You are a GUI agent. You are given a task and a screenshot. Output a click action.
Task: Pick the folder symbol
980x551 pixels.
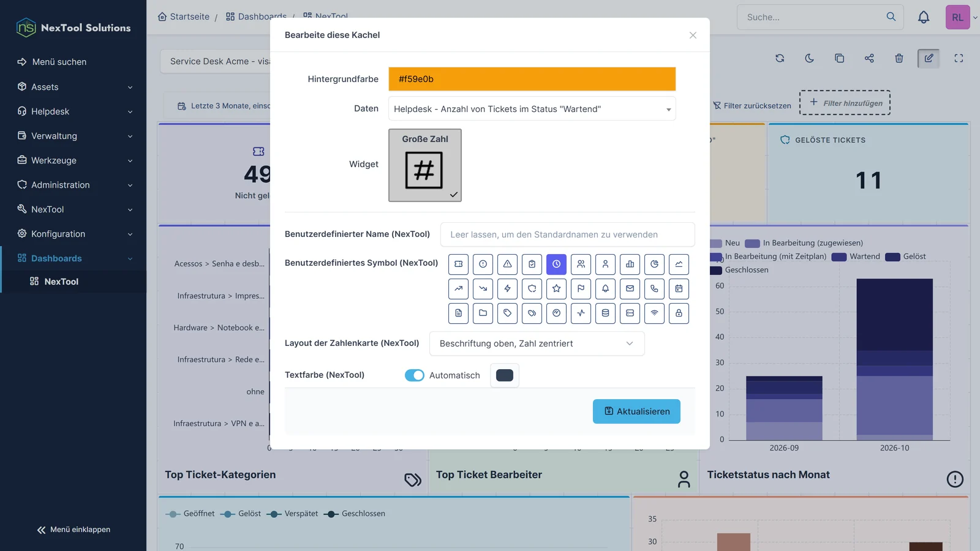pyautogui.click(x=483, y=313)
